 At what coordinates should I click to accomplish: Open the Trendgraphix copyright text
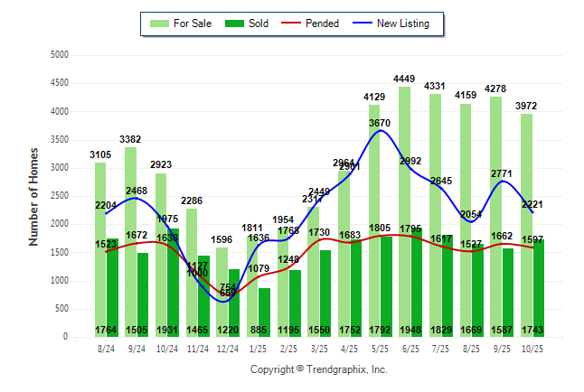click(318, 369)
